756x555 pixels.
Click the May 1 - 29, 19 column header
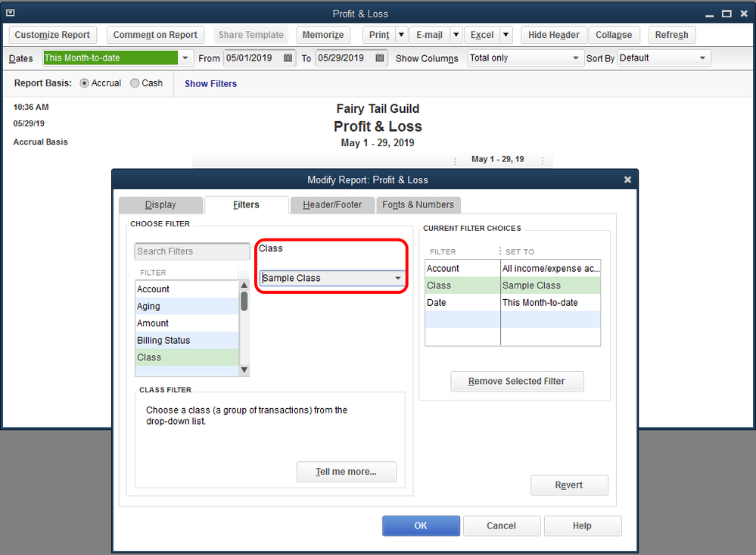tap(498, 159)
